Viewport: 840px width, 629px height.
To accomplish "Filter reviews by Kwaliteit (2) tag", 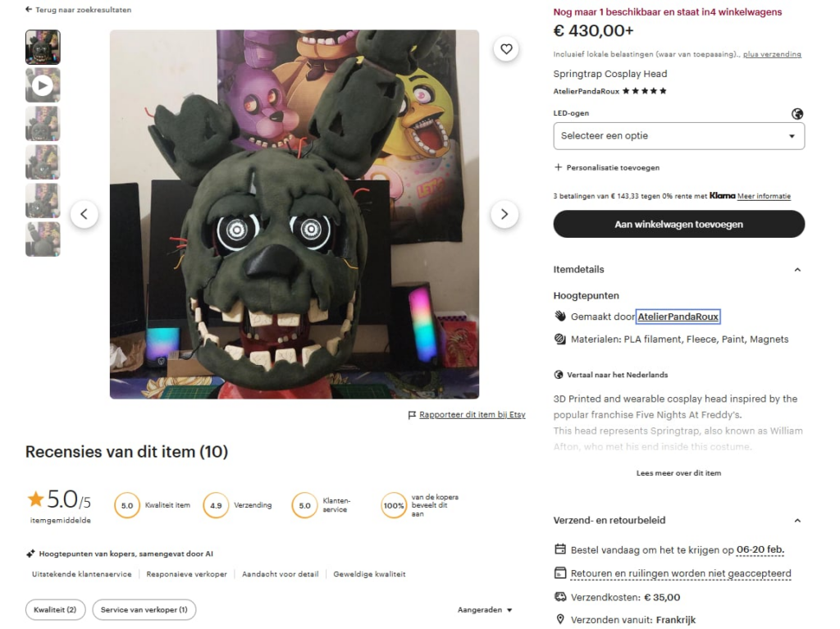I will tap(55, 609).
